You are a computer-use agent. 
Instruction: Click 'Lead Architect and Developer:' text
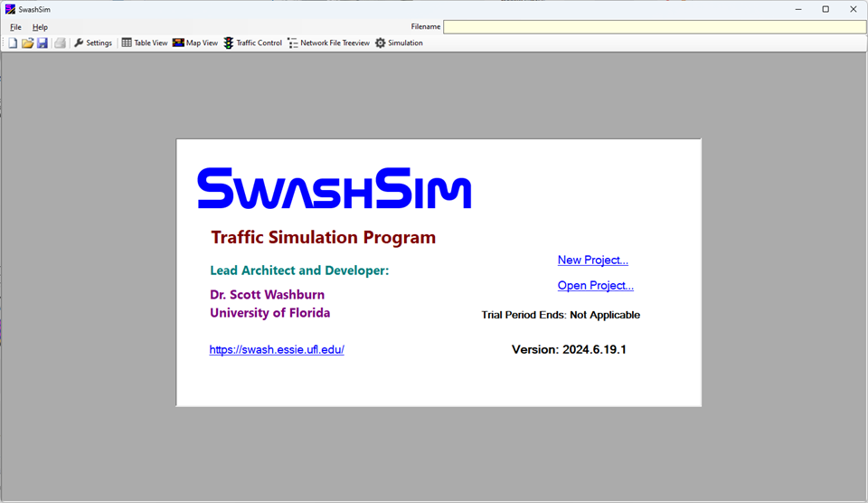click(x=299, y=270)
